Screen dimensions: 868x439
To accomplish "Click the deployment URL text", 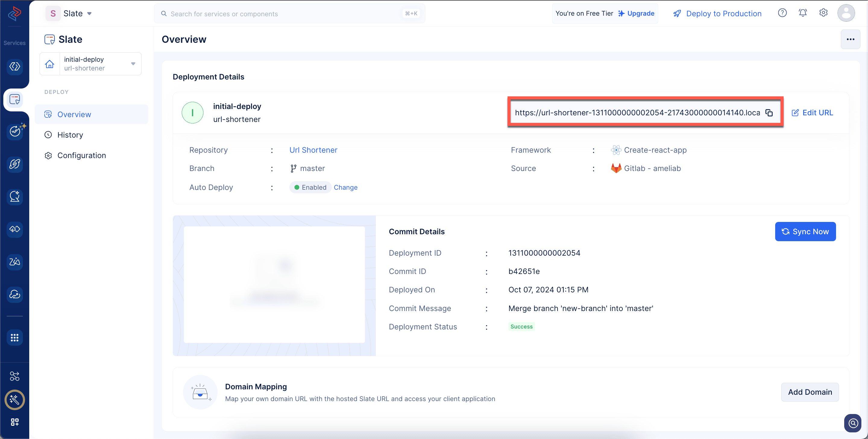I will (x=637, y=113).
